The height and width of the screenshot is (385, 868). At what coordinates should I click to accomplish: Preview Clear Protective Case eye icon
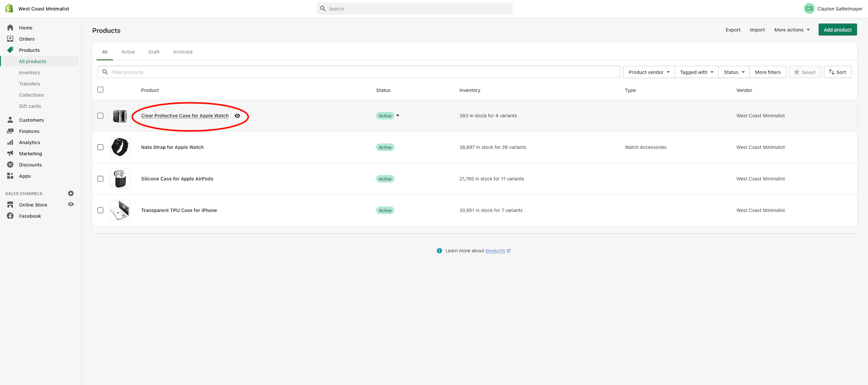click(x=237, y=116)
